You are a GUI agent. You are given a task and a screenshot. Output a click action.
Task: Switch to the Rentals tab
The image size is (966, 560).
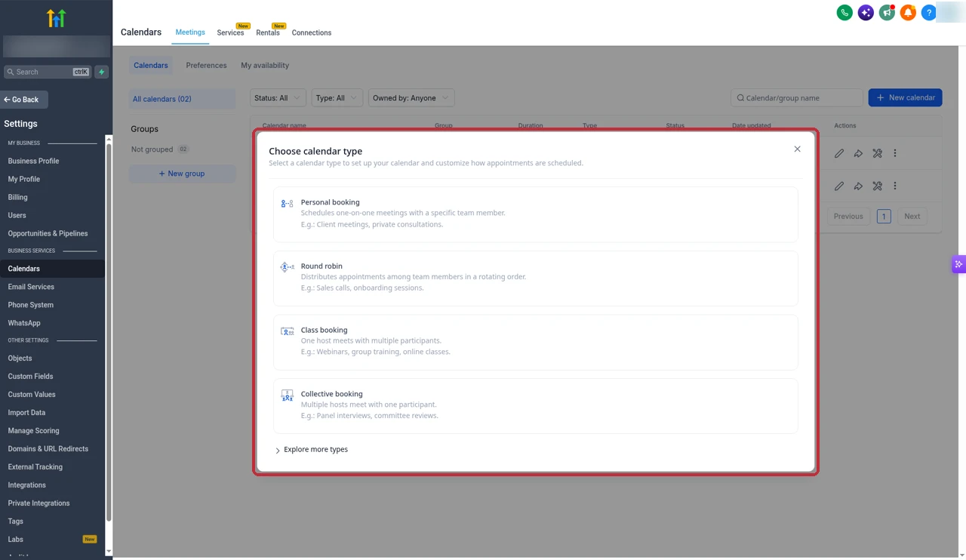[268, 32]
